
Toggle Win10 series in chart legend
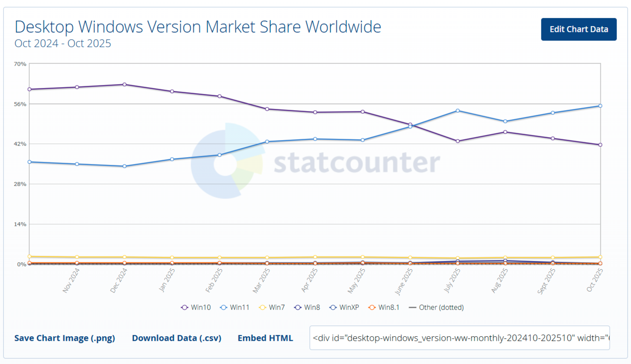[x=196, y=308]
